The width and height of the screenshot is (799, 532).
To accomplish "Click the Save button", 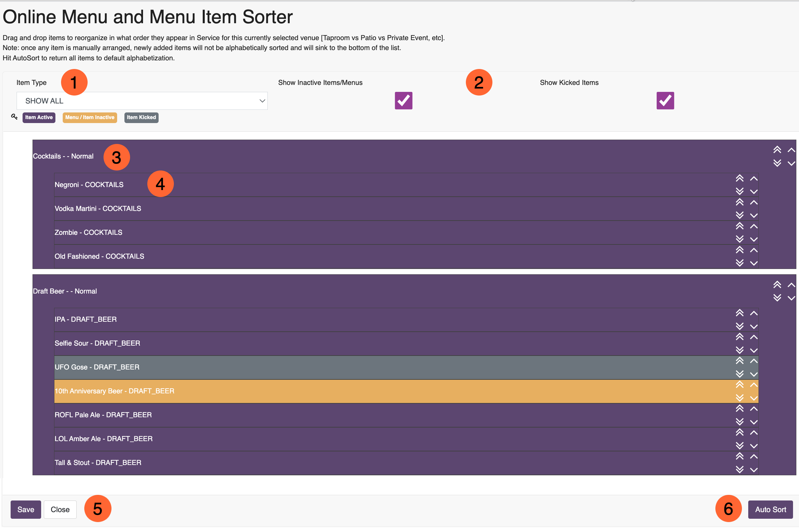I will (x=26, y=509).
